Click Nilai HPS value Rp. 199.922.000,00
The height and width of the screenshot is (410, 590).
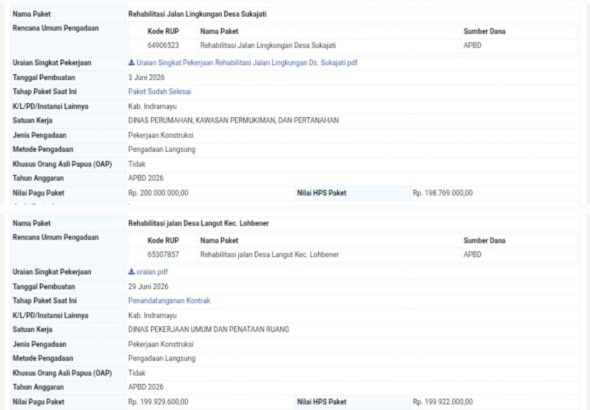click(x=442, y=402)
